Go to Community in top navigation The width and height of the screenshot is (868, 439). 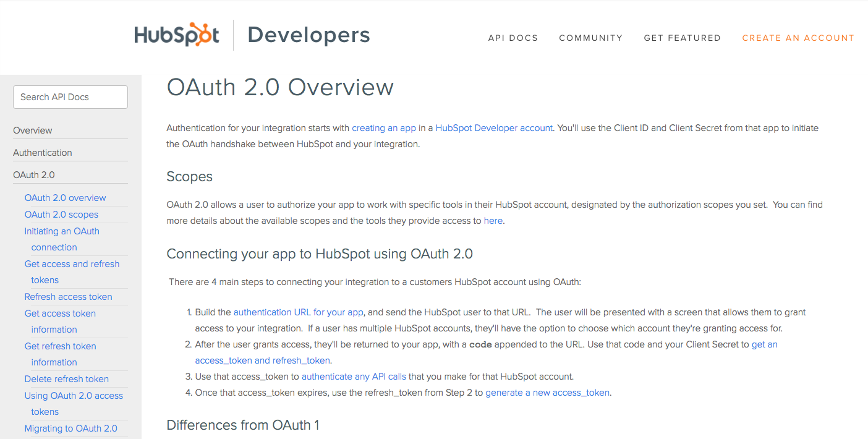pyautogui.click(x=591, y=38)
